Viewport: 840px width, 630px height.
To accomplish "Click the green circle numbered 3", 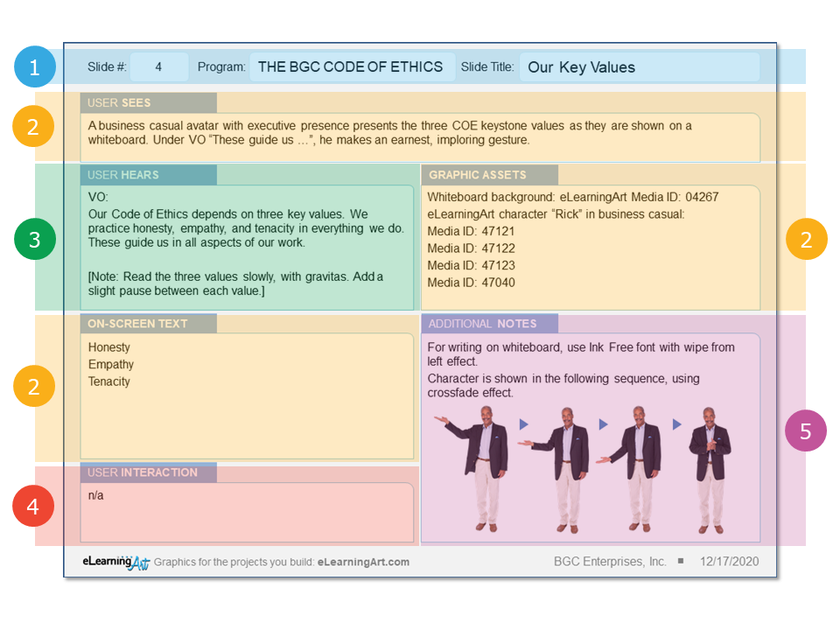I will pos(34,240).
